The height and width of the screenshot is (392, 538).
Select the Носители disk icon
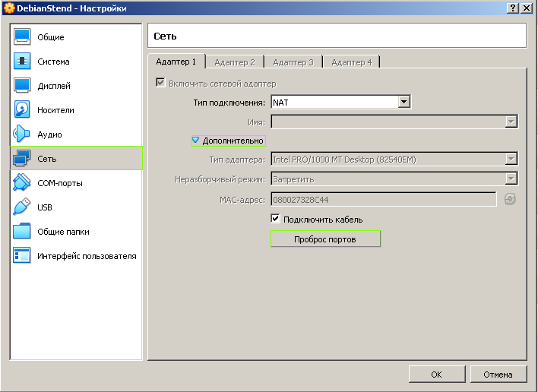click(x=22, y=110)
